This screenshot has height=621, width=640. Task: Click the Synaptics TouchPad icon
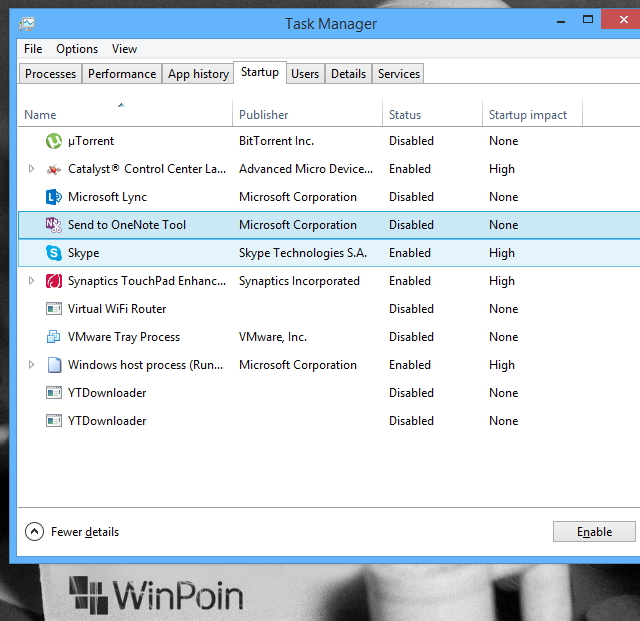click(54, 281)
